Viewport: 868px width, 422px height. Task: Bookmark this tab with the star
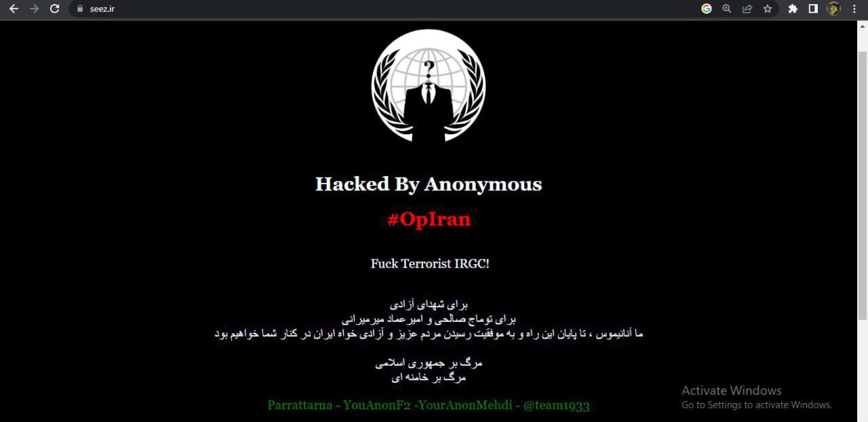click(768, 9)
